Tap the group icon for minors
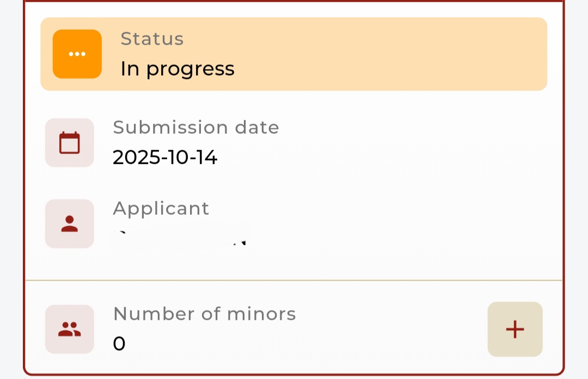Viewport: 588px width, 379px height. click(x=69, y=329)
